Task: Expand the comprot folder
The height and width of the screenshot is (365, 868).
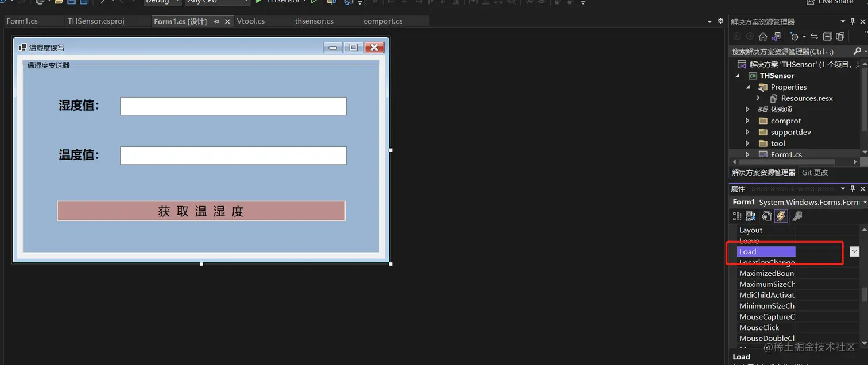Action: pos(747,121)
